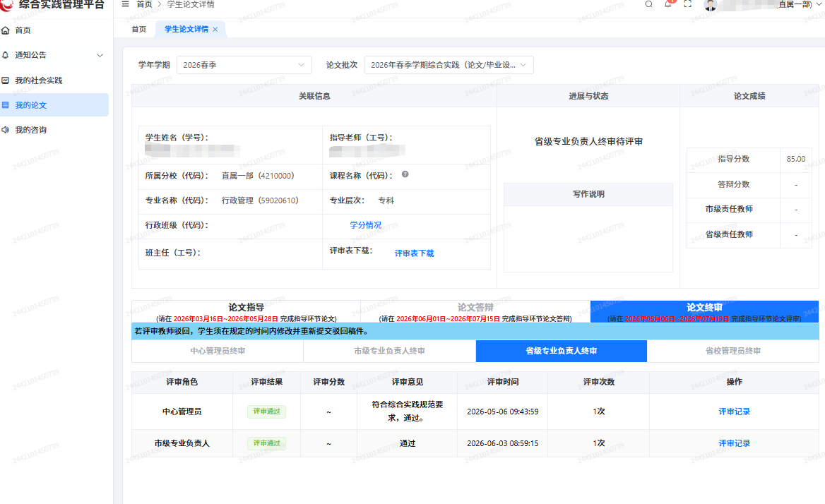Switch to the 市级专业负责人终审 sub-tab
Viewport: 825px width, 504px height.
pos(389,351)
